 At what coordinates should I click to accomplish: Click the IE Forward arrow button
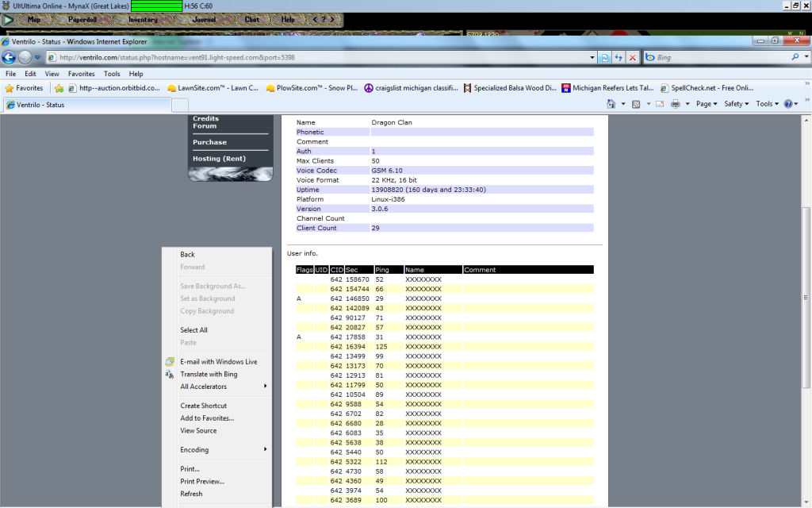click(25, 57)
